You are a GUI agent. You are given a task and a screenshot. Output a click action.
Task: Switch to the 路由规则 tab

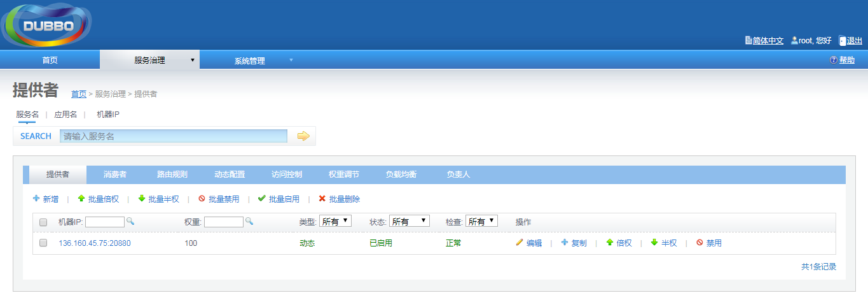pos(172,175)
